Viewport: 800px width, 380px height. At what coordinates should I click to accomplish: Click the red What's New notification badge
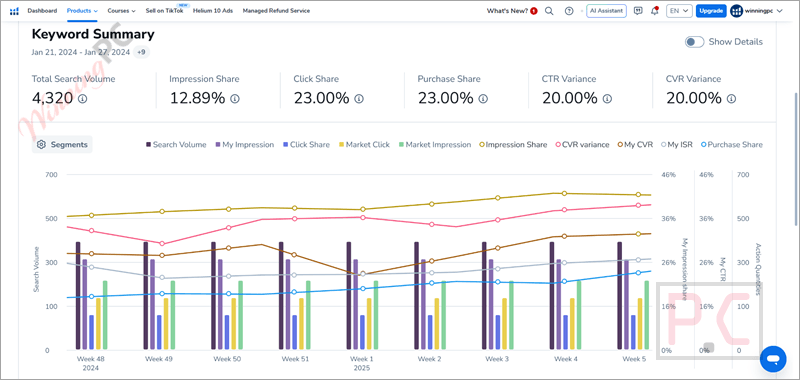coord(534,11)
